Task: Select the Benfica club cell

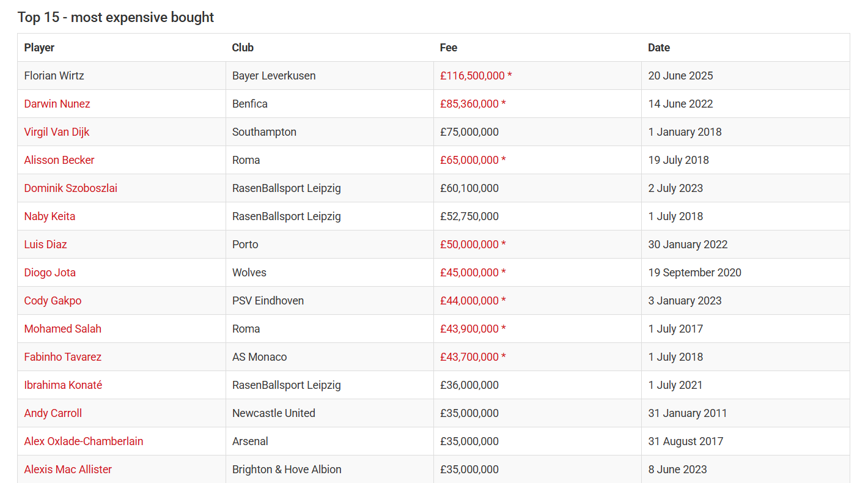Action: click(x=329, y=104)
